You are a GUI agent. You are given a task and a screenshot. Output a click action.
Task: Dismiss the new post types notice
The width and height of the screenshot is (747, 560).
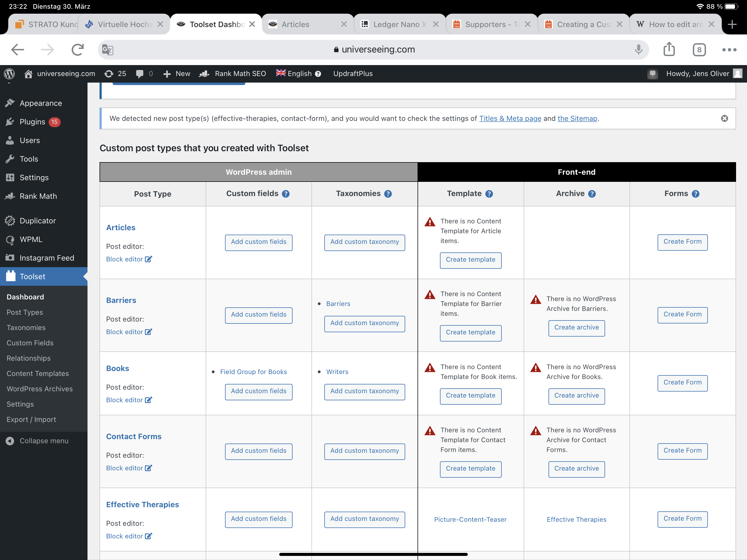click(724, 118)
